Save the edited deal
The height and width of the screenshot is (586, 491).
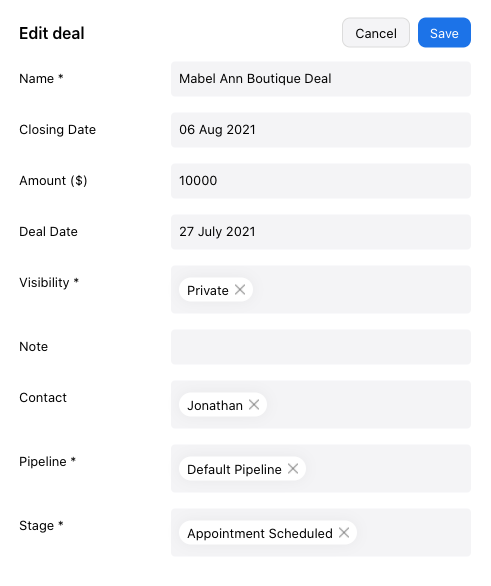[x=444, y=33]
